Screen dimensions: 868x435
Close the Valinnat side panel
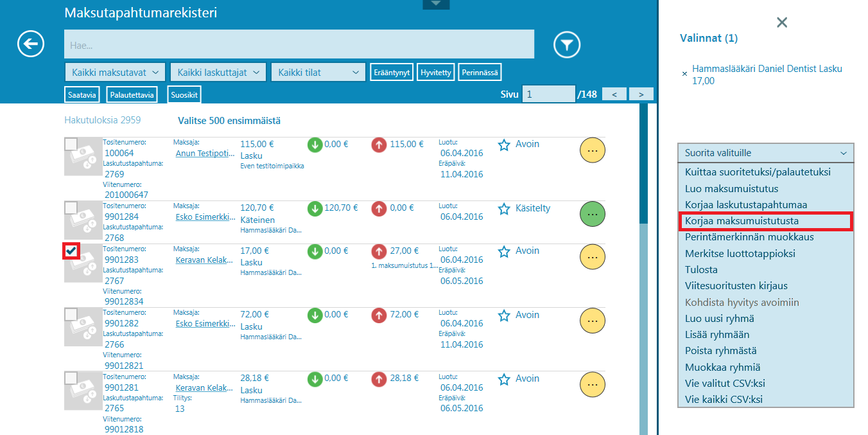pos(781,22)
